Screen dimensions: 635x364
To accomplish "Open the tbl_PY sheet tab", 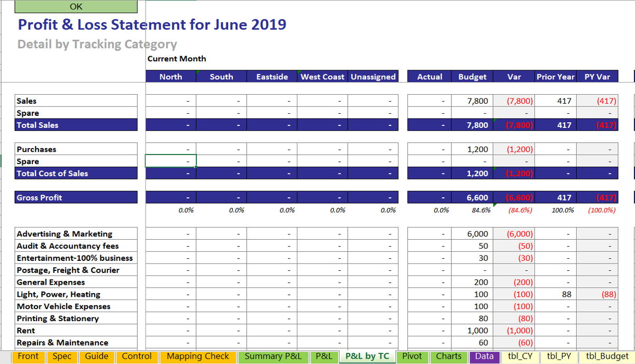I will coord(559,357).
